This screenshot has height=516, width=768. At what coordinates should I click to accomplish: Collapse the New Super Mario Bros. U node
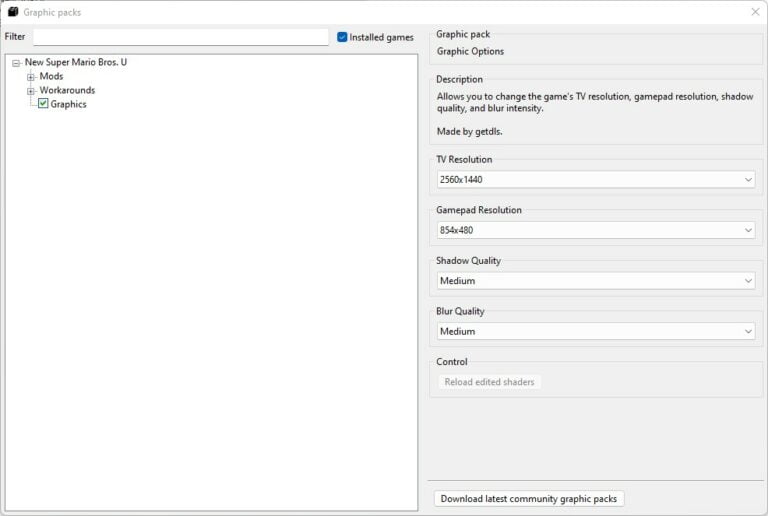tap(16, 63)
